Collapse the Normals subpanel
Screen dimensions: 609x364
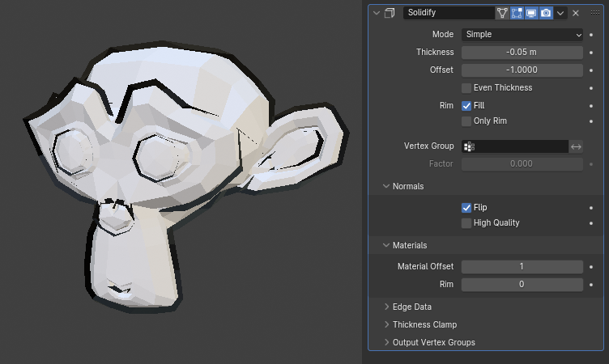pos(386,186)
